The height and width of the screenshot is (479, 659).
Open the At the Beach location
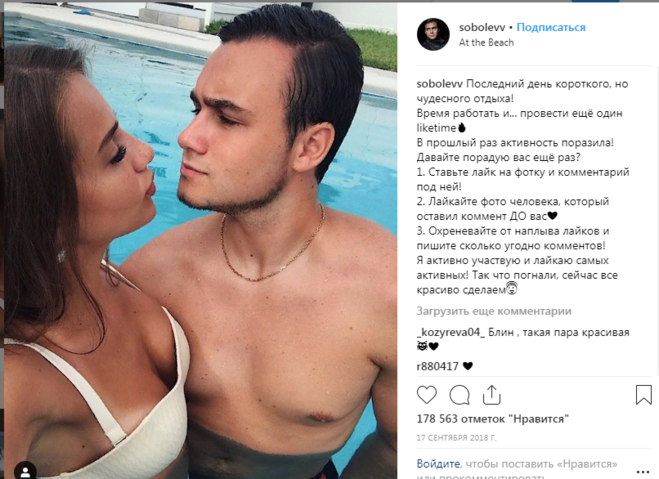click(x=486, y=42)
